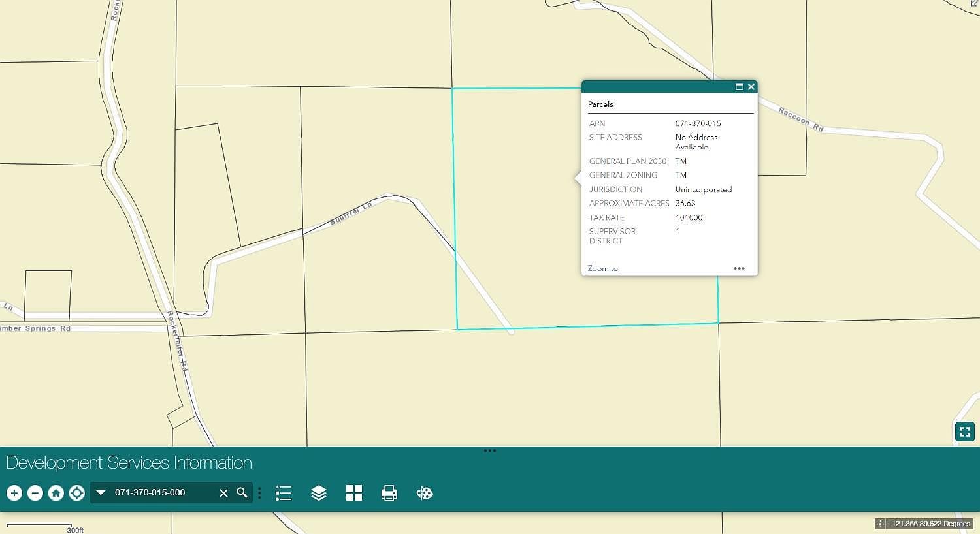Open the Layer List widget
Screen dimensions: 980x534
[x=319, y=493]
